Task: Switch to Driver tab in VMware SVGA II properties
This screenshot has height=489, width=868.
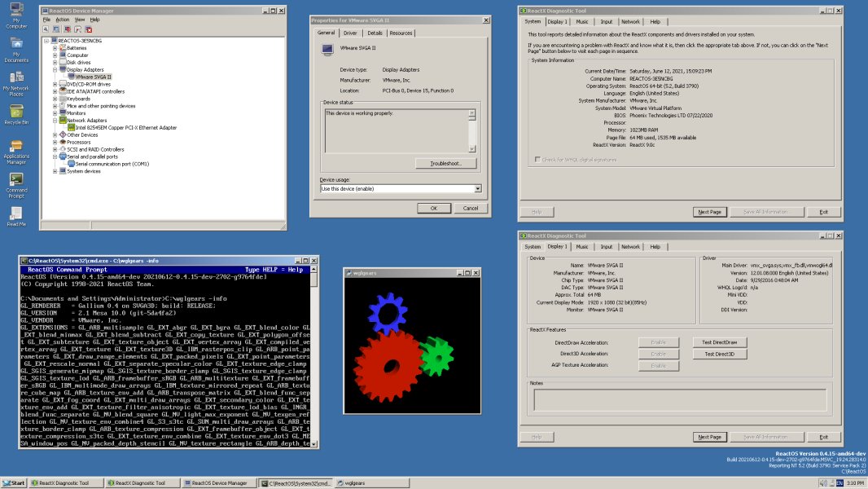Action: (350, 33)
